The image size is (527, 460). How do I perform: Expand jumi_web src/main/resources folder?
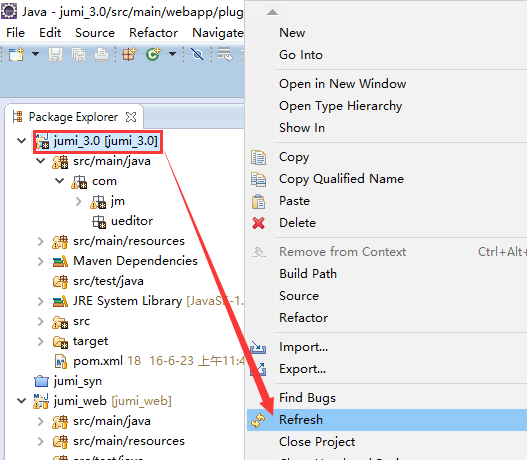pyautogui.click(x=41, y=441)
